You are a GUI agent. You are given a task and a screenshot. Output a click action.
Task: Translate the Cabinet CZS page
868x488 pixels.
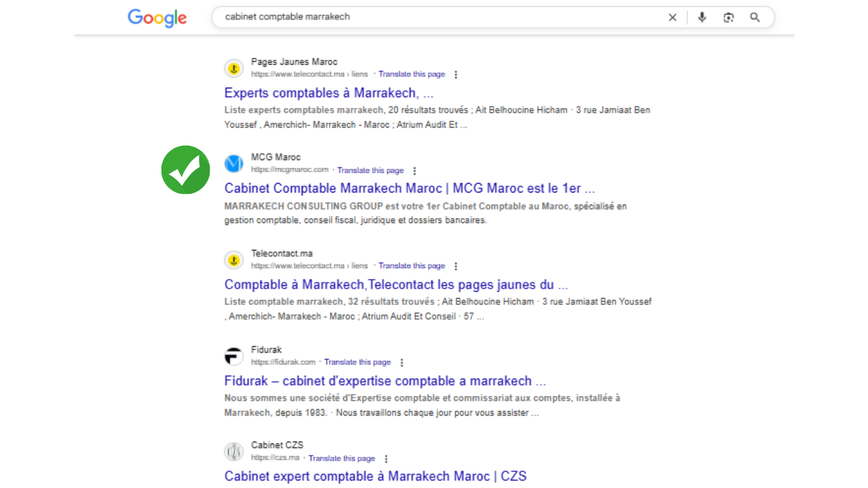(342, 458)
